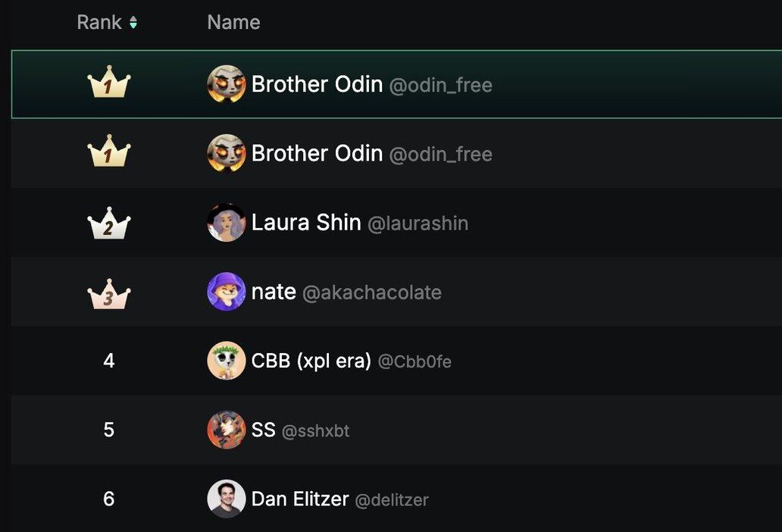The image size is (782, 532).
Task: Click the silver rank 2 crown
Action: click(109, 224)
